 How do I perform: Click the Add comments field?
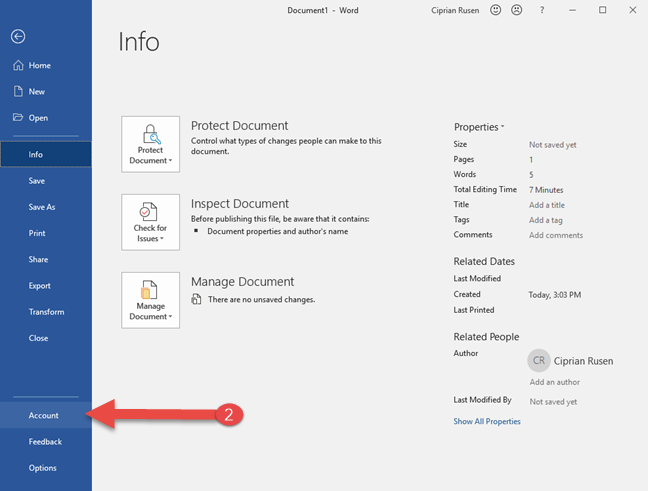(x=556, y=235)
